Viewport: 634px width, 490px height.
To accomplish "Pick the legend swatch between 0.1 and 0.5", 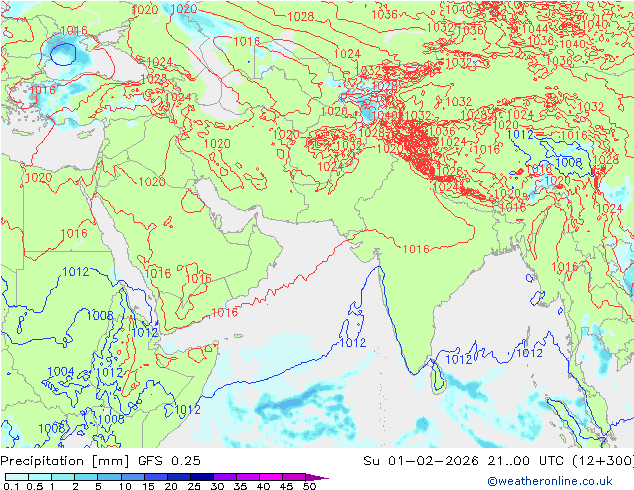I will pyautogui.click(x=17, y=477).
